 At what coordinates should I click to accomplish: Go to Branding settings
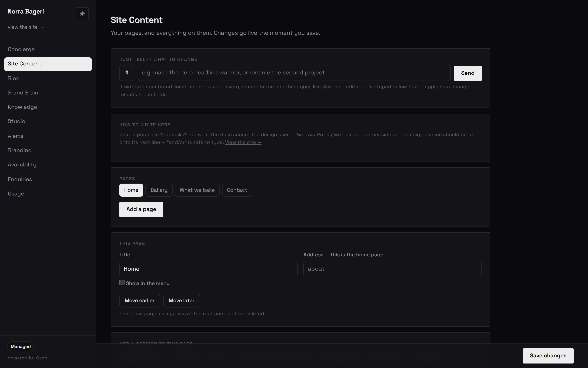[x=48, y=150]
